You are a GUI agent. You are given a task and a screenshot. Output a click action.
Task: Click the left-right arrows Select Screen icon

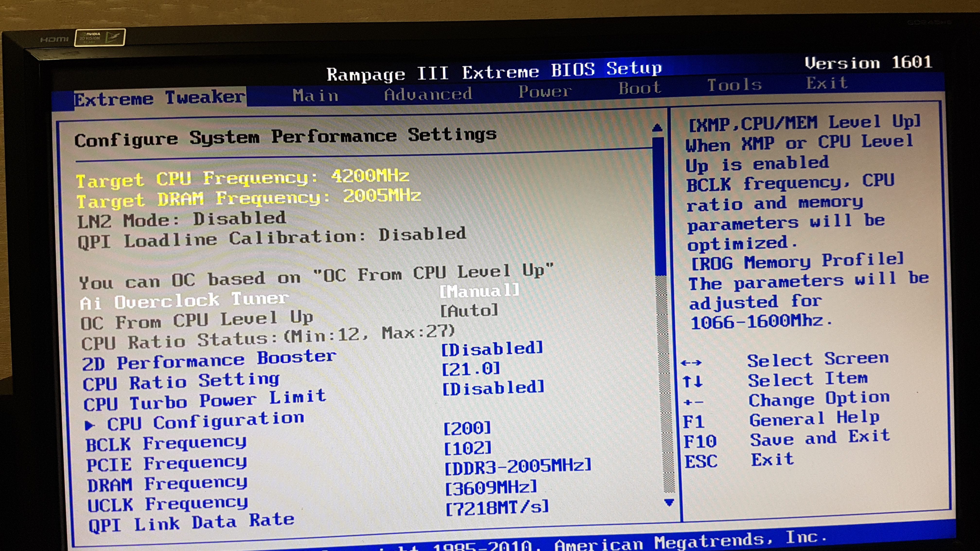pos(691,362)
